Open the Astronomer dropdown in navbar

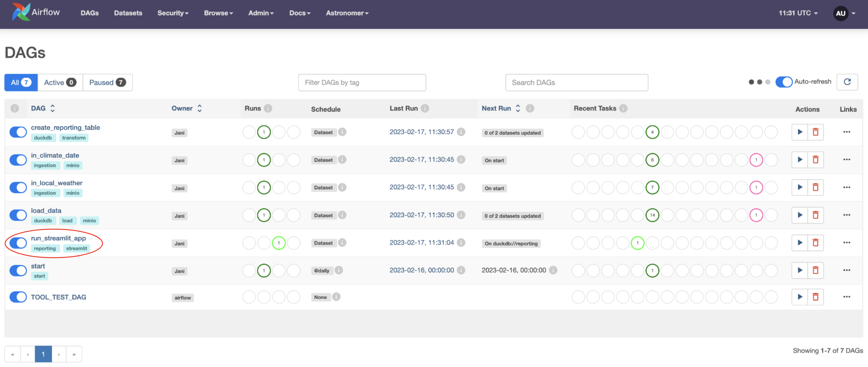pos(347,13)
